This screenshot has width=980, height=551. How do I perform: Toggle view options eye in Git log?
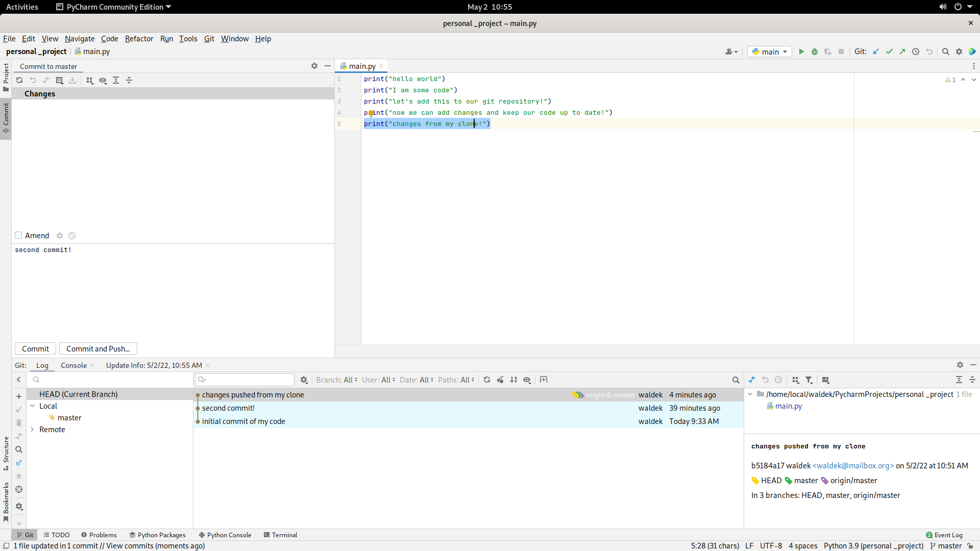(x=527, y=380)
